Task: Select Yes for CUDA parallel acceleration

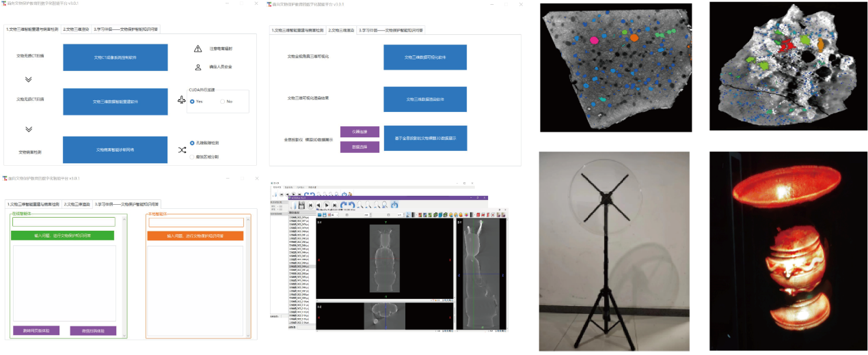Action: click(x=193, y=101)
